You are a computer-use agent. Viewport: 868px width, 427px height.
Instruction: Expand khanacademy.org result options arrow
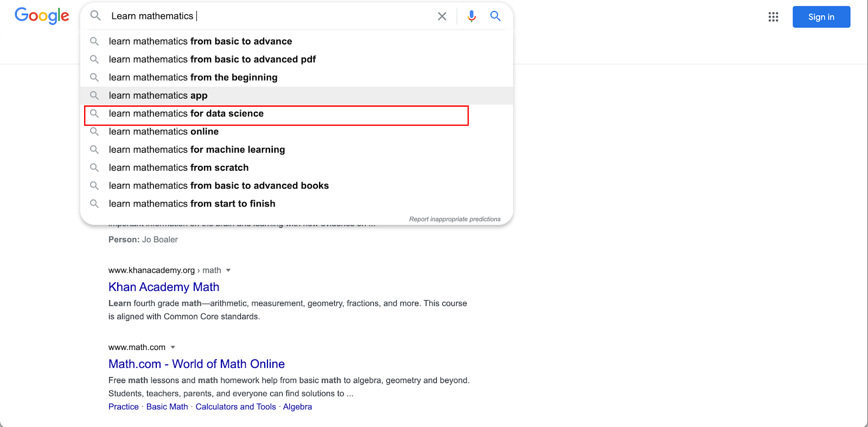pos(228,270)
